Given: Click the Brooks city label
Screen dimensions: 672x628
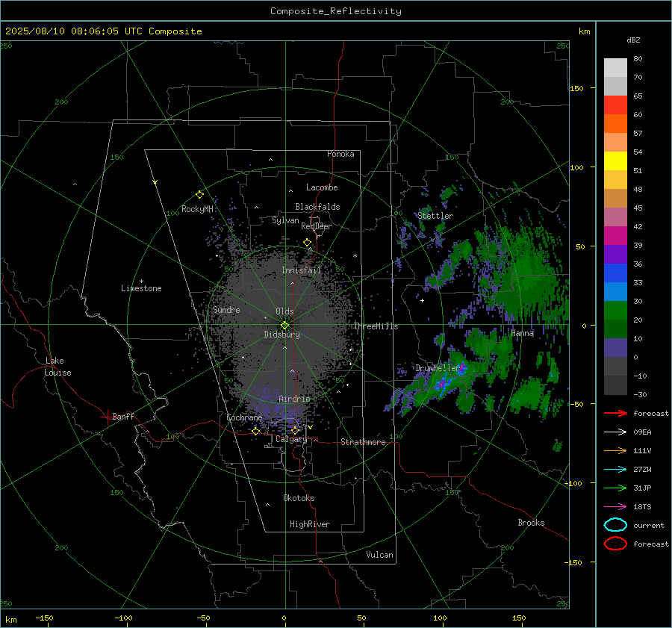Looking at the screenshot, I should [x=531, y=523].
